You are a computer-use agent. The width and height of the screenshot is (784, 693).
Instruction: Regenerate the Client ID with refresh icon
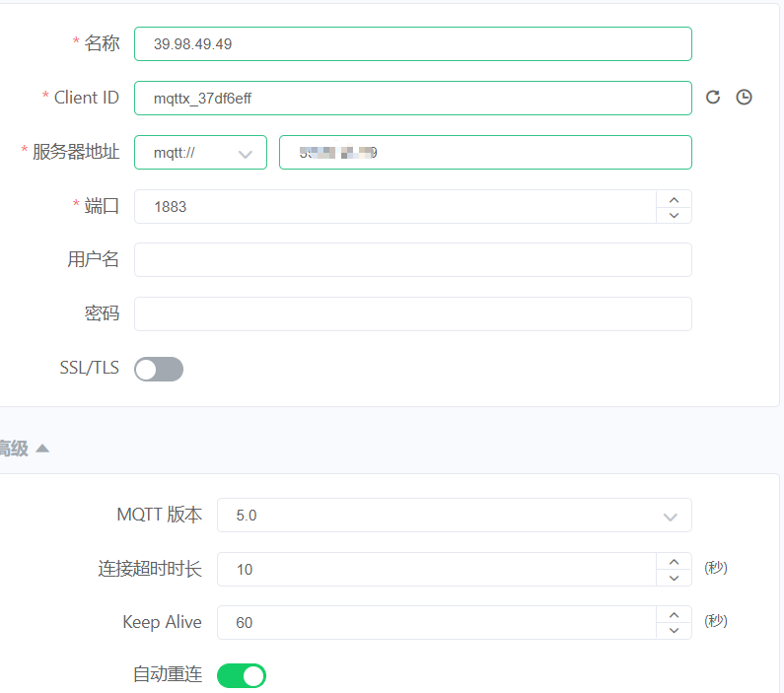712,97
